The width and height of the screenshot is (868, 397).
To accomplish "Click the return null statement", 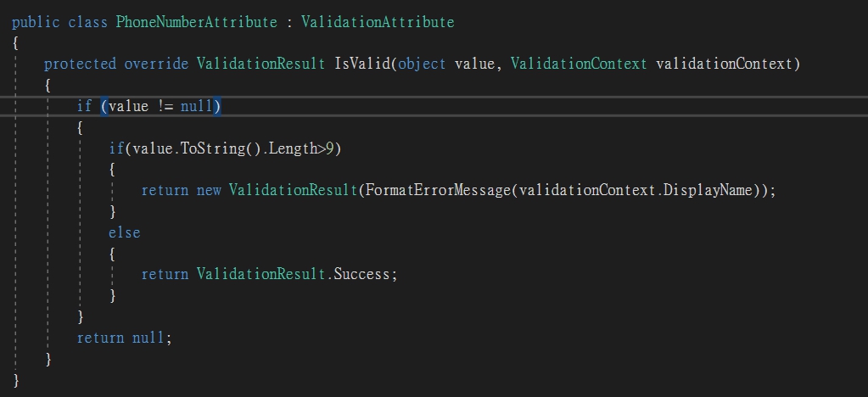I will (125, 338).
